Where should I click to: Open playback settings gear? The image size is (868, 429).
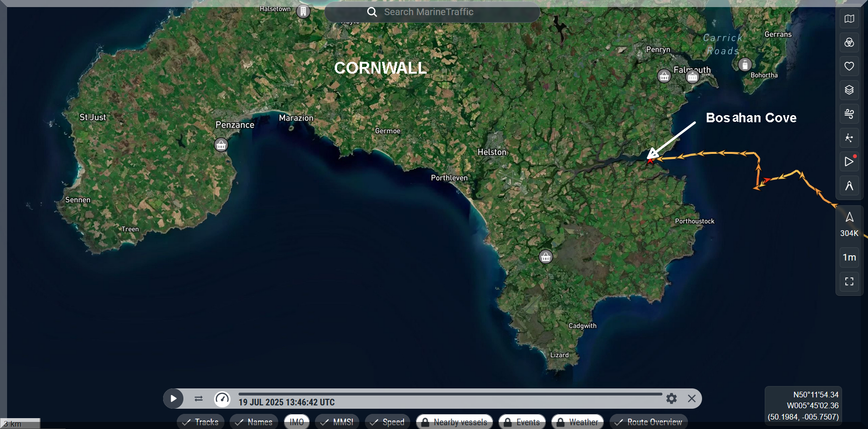[x=671, y=399]
